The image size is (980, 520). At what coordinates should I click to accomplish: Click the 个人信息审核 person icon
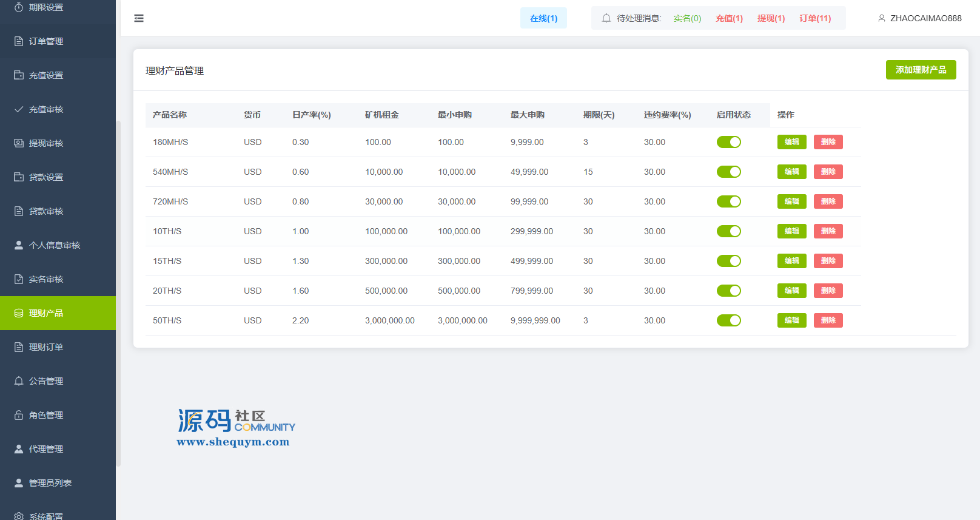click(x=19, y=245)
